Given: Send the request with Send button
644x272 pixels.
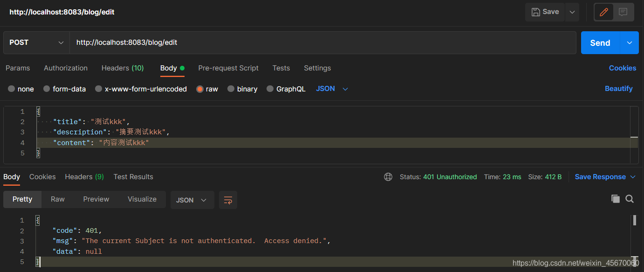Looking at the screenshot, I should tap(600, 42).
